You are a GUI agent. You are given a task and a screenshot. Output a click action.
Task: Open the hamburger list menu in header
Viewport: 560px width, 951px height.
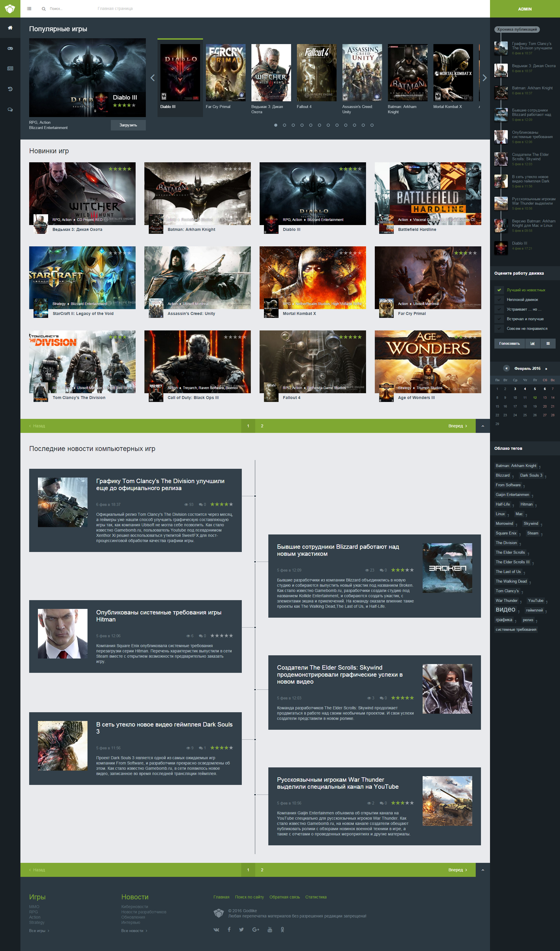(x=29, y=9)
